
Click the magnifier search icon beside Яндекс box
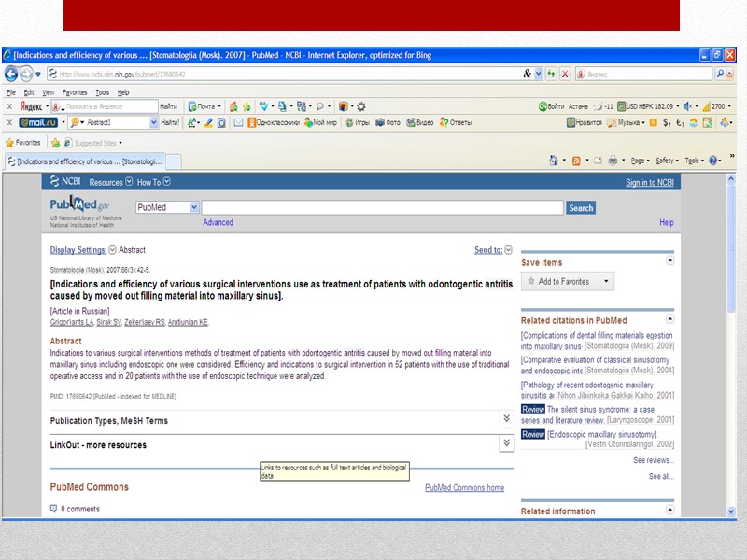(x=720, y=74)
